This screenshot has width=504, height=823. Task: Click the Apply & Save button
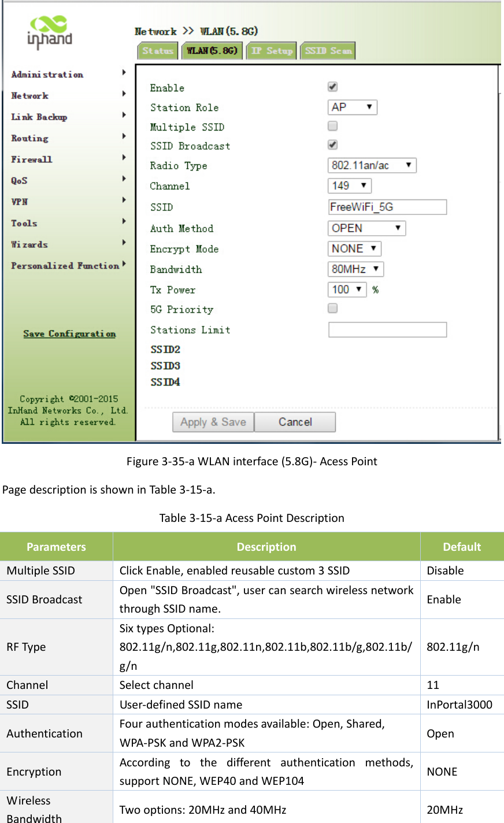pyautogui.click(x=213, y=422)
